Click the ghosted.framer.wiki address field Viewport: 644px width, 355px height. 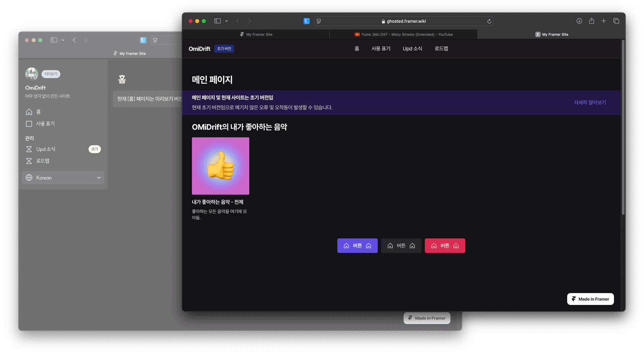(404, 21)
